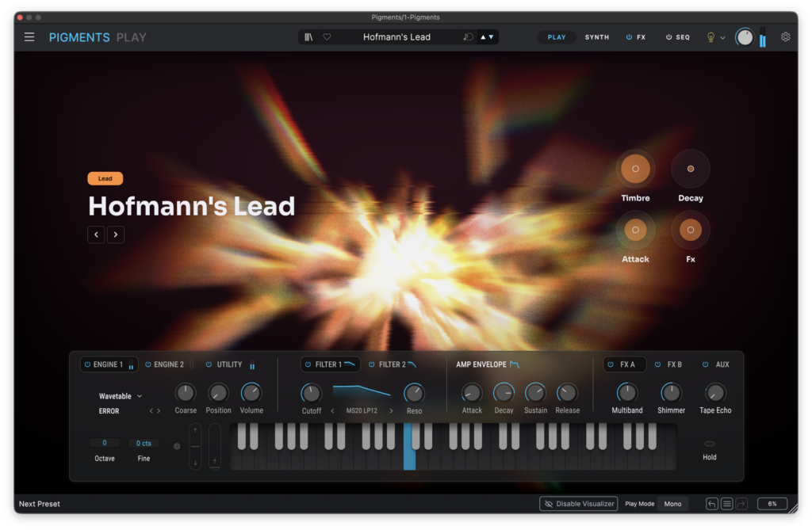Open the preset library browser icon
Image resolution: width=812 pixels, height=530 pixels.
tap(308, 37)
